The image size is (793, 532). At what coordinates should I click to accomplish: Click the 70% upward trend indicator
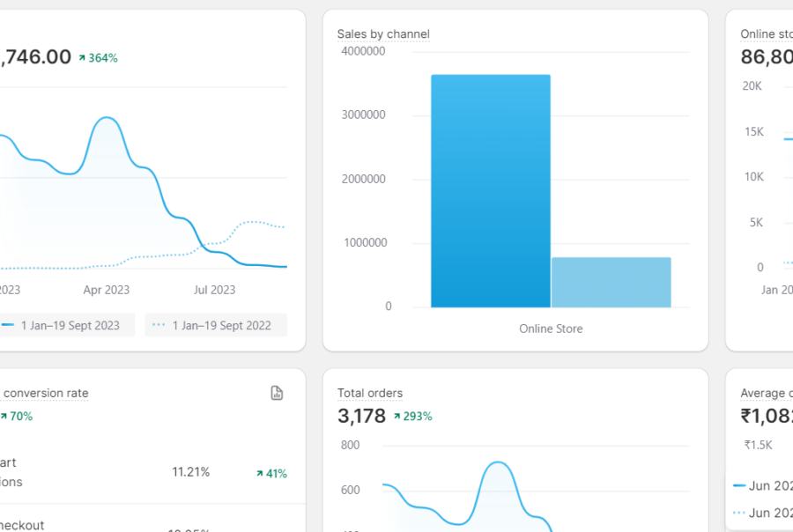[4, 417]
